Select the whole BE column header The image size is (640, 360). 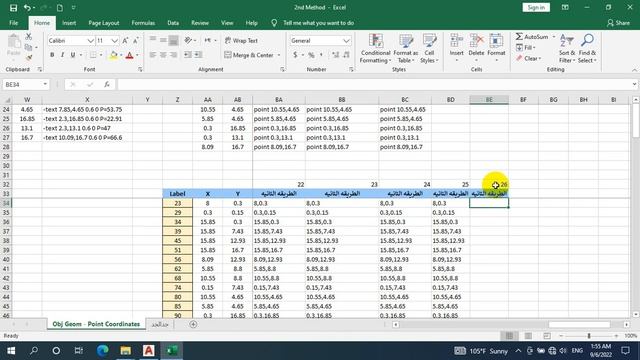tap(489, 100)
